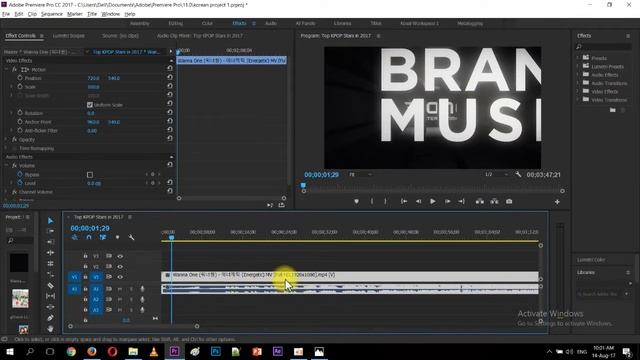
Task: Toggle the Uniform Scale checkbox
Action: tap(90, 105)
